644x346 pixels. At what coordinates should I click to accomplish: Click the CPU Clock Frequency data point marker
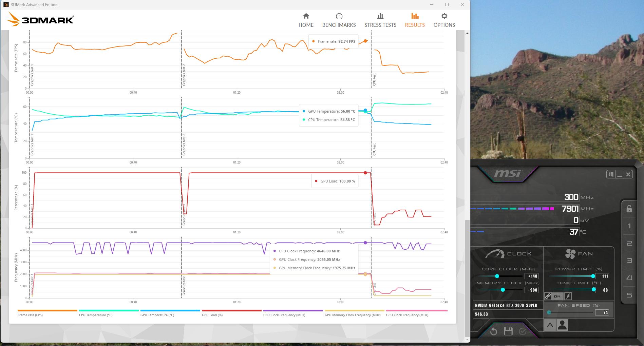pos(365,243)
